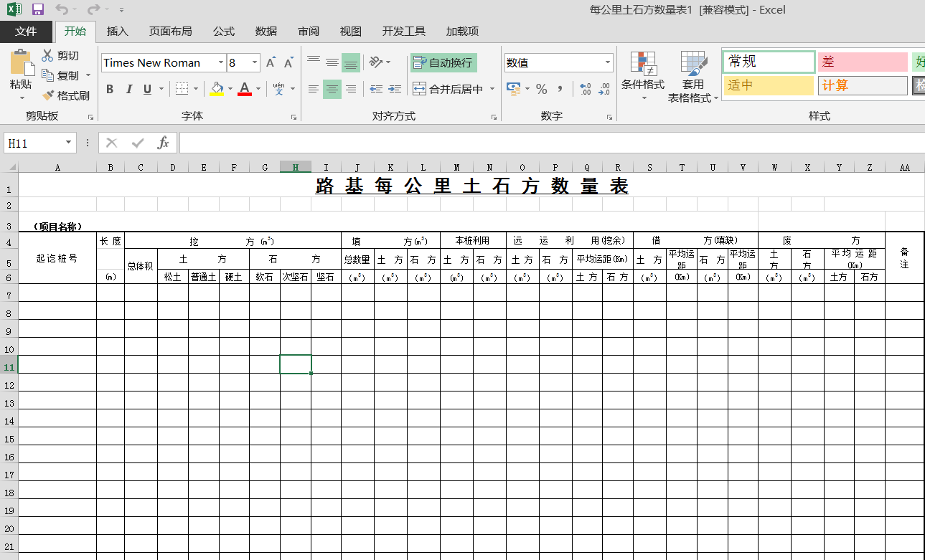The width and height of the screenshot is (925, 560).
Task: Open the font size dropdown
Action: (255, 63)
